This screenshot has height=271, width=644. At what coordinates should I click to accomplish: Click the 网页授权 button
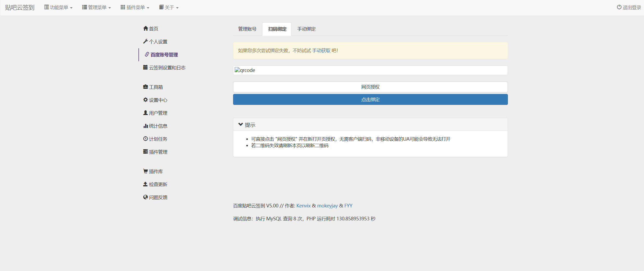click(x=370, y=87)
